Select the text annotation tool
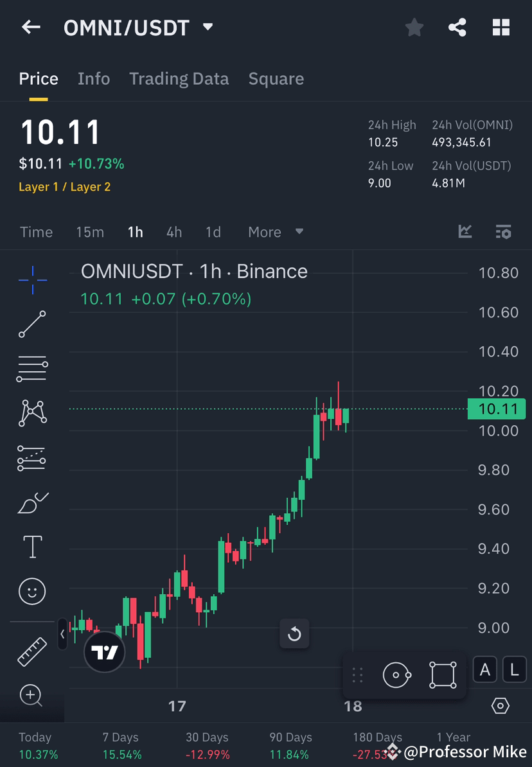This screenshot has height=767, width=532. point(33,547)
